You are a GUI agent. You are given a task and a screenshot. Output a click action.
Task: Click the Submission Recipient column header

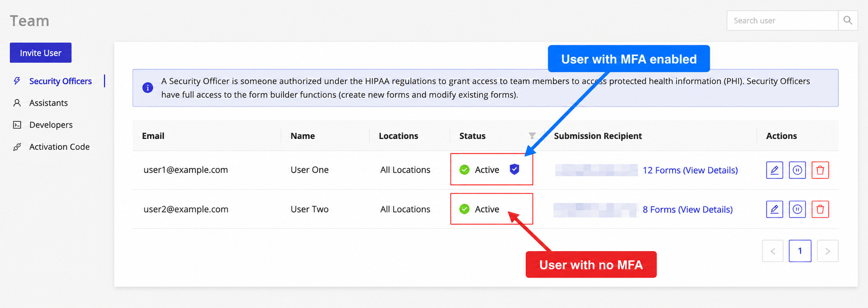click(x=598, y=136)
